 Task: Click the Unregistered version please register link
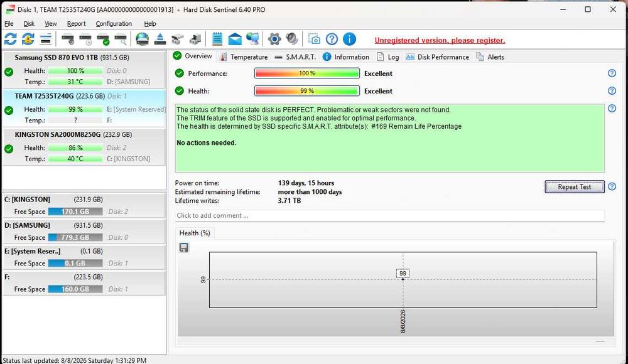[x=440, y=40]
